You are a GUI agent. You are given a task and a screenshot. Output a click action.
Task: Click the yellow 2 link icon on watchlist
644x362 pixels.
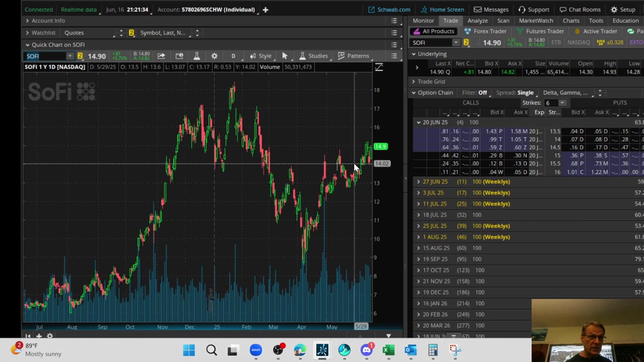(x=131, y=33)
